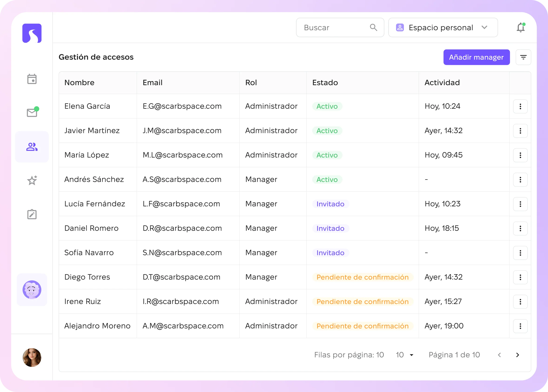Go to the next page arrow
This screenshot has width=548, height=392.
[x=517, y=355]
